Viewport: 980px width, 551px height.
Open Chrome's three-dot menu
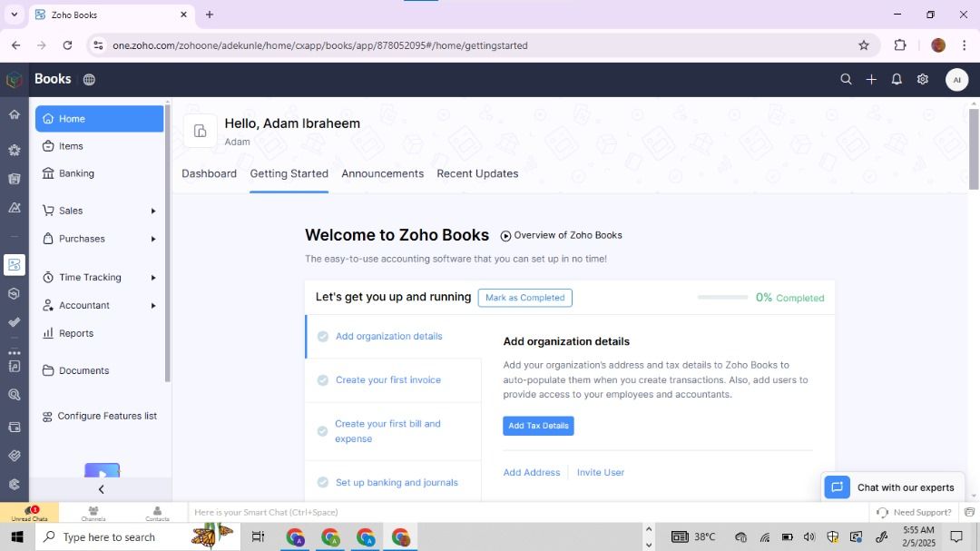click(x=965, y=45)
